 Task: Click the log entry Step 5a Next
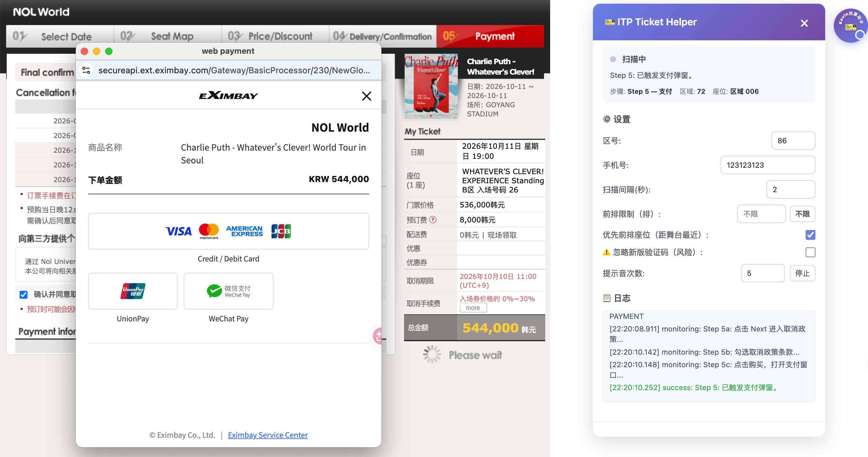click(708, 334)
